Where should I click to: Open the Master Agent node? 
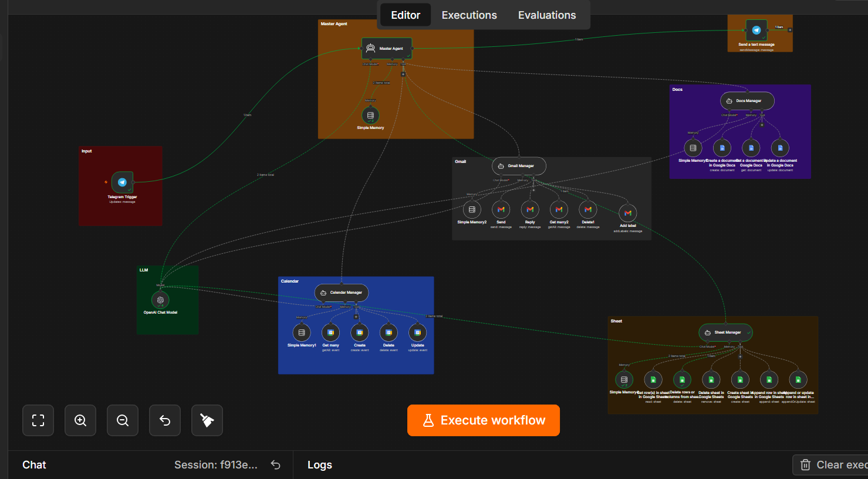tap(387, 49)
